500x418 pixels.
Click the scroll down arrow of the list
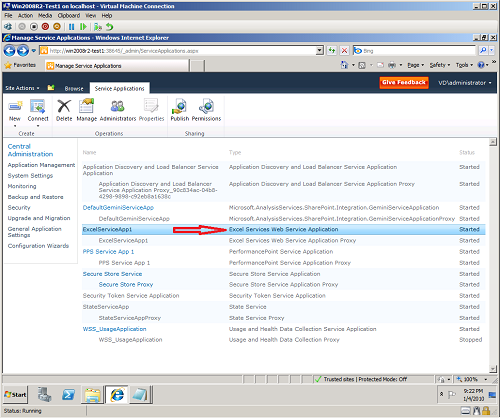493,369
